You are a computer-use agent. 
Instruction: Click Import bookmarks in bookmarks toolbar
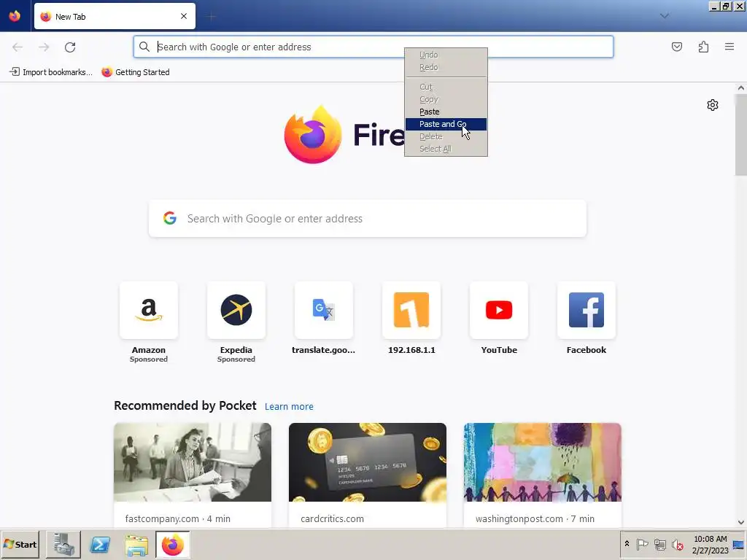(51, 72)
